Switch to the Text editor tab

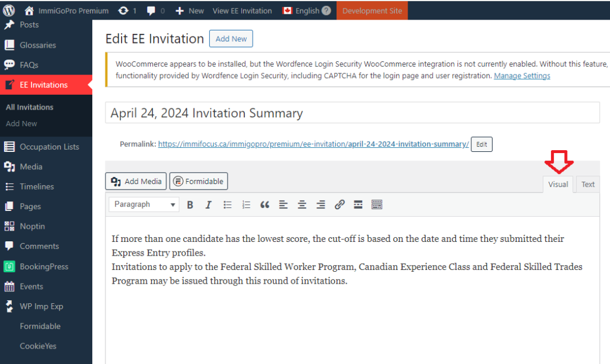(x=588, y=184)
